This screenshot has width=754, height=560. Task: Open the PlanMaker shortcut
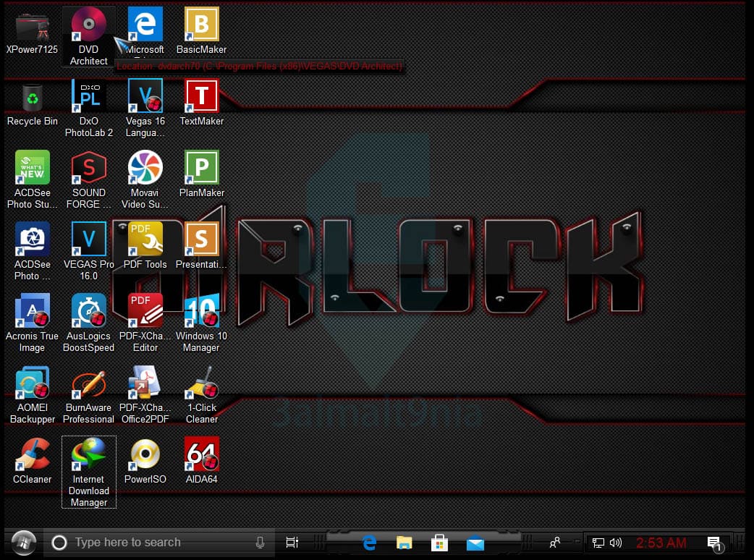(x=201, y=174)
